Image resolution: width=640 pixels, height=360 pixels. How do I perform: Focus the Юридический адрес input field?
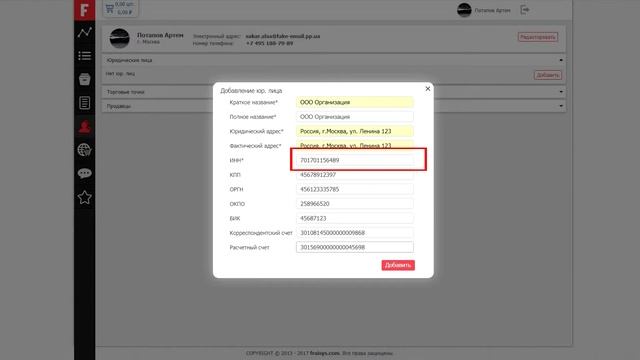pyautogui.click(x=355, y=131)
